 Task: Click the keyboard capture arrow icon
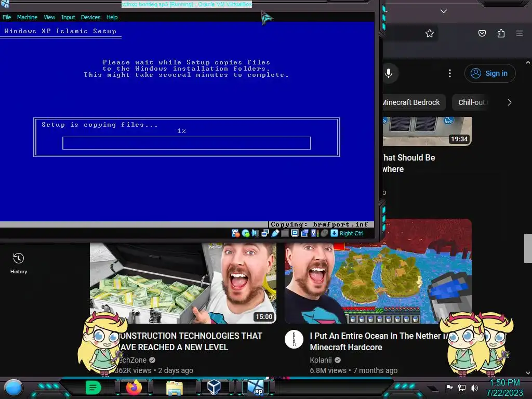tap(334, 233)
